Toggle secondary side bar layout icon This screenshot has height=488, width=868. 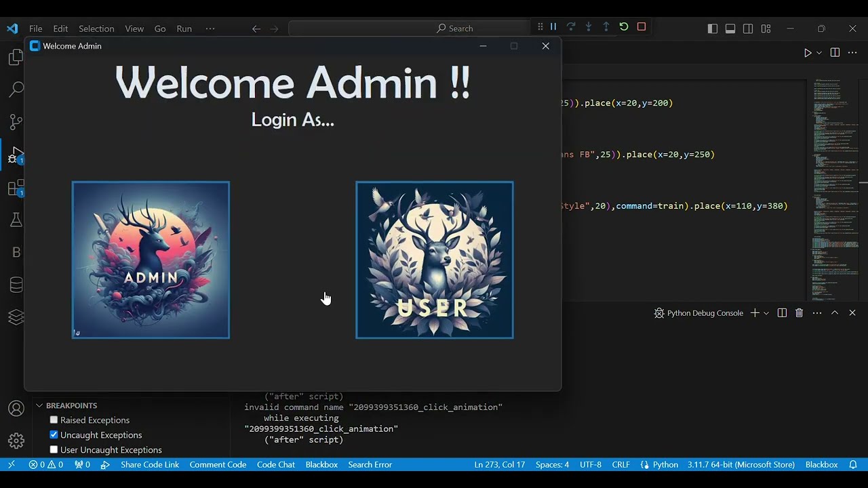[x=748, y=28]
